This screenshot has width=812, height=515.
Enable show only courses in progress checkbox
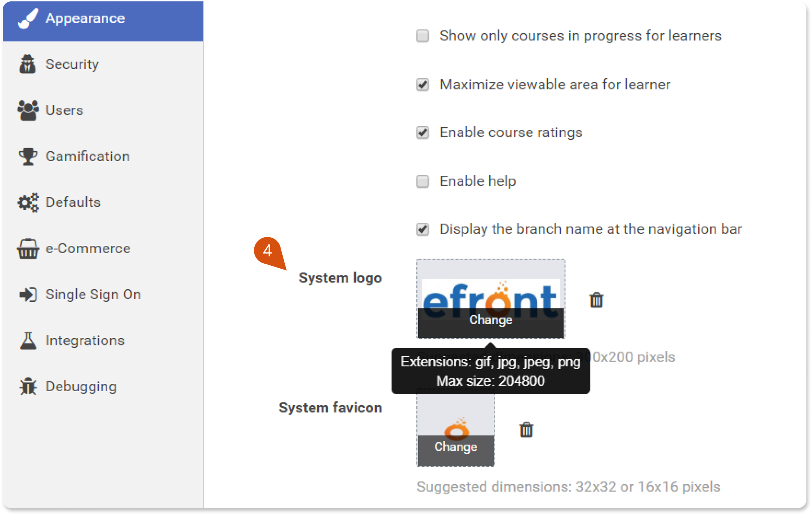tap(423, 36)
